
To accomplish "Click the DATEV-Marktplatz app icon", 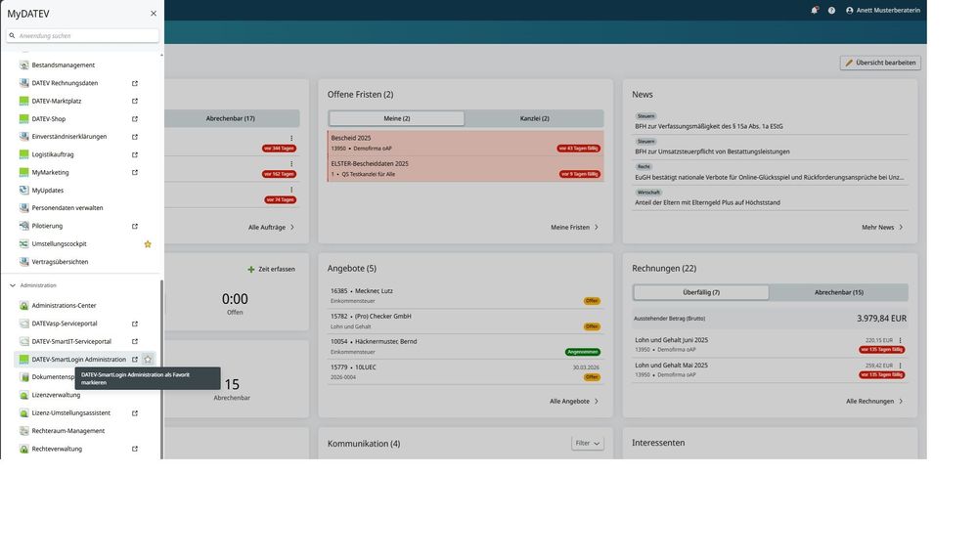I will point(23,101).
